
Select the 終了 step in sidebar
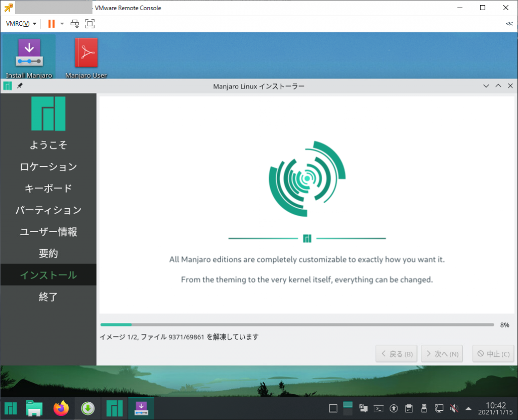48,297
